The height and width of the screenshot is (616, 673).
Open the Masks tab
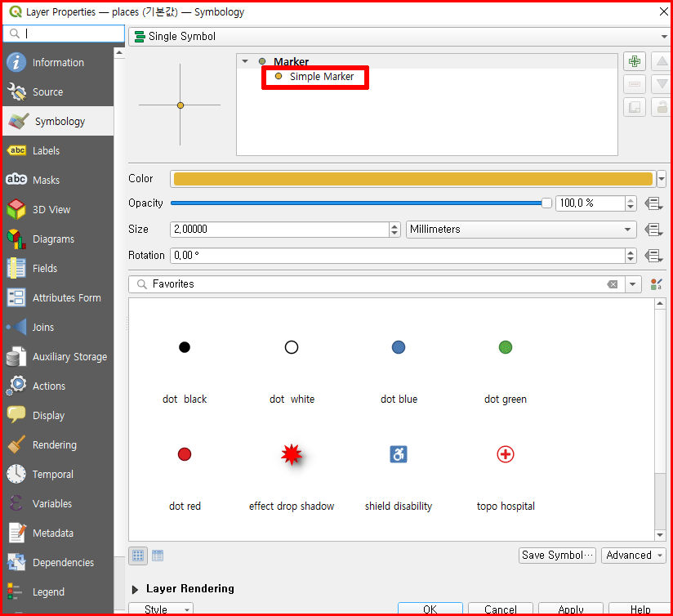pyautogui.click(x=58, y=181)
